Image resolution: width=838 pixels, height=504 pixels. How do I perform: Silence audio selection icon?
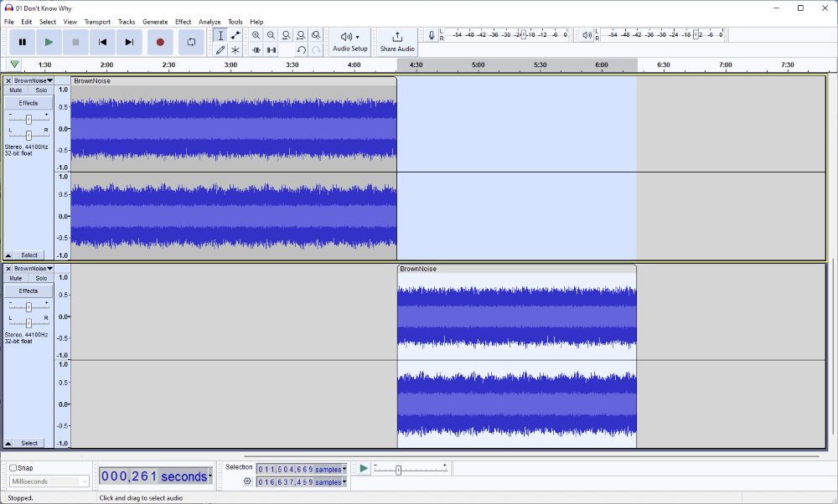click(x=271, y=49)
